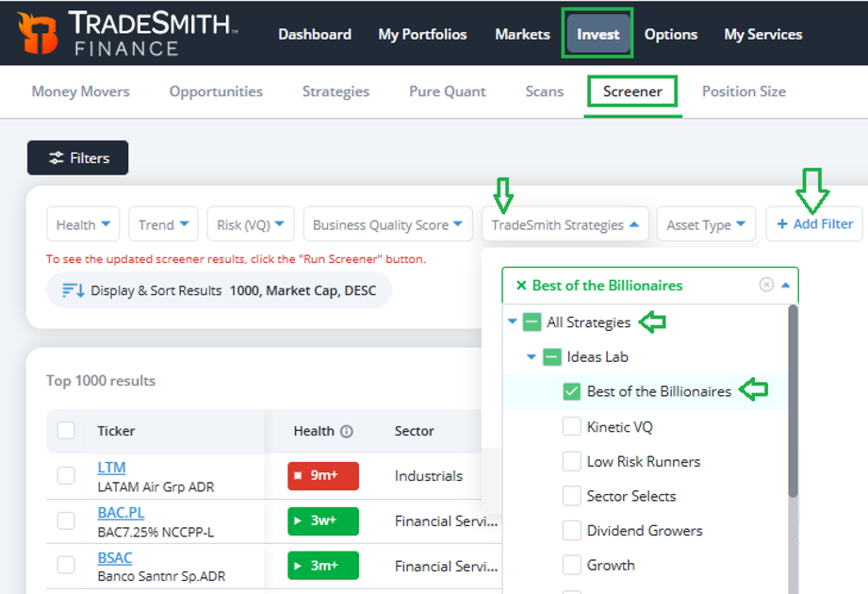
Task: Open the Asset Type filter dropdown
Action: (x=706, y=224)
